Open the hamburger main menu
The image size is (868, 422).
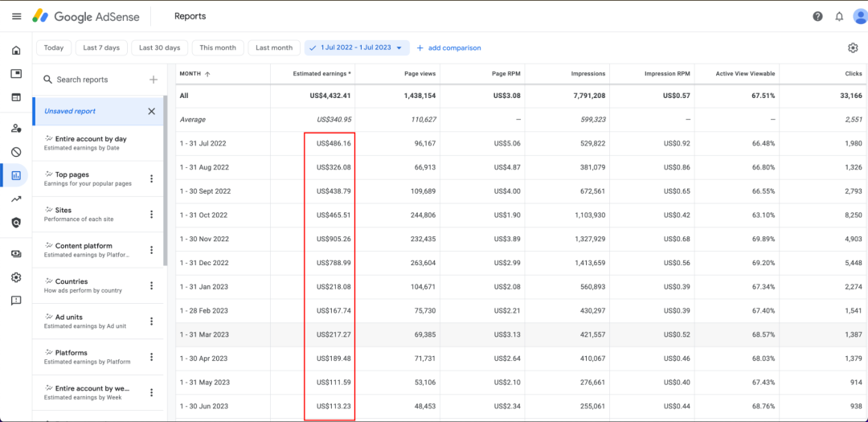16,16
